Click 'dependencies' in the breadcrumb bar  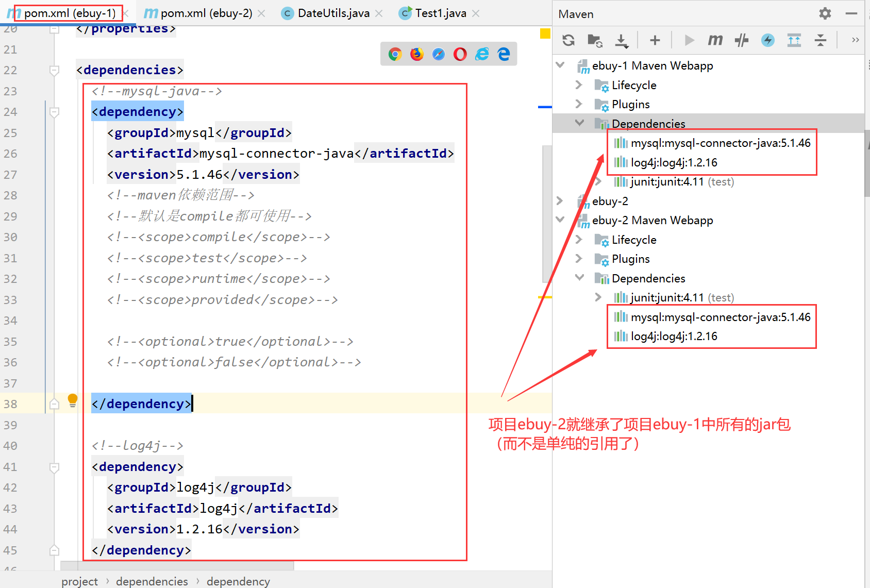click(152, 581)
